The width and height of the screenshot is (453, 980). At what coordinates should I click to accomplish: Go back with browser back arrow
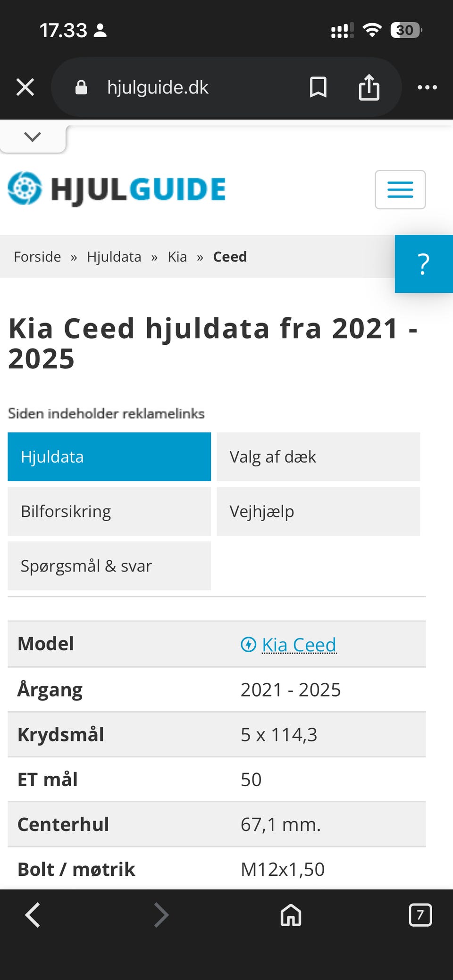[33, 915]
